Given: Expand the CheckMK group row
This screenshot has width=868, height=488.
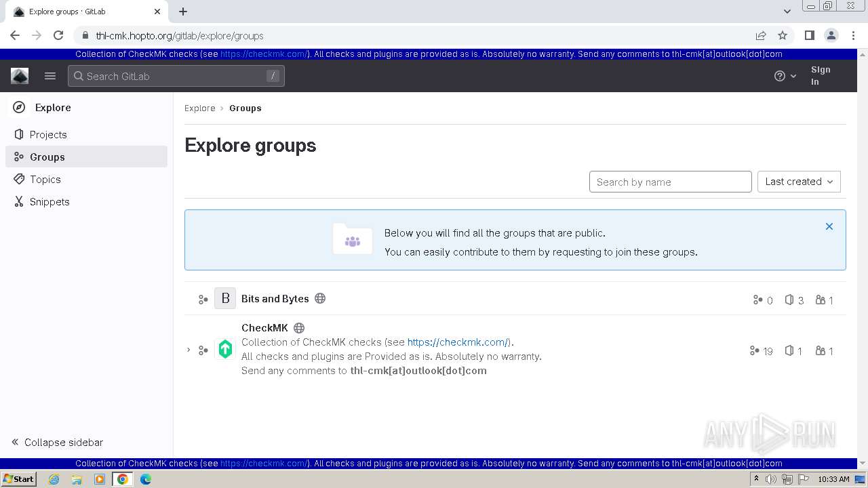Looking at the screenshot, I should pyautogui.click(x=189, y=350).
